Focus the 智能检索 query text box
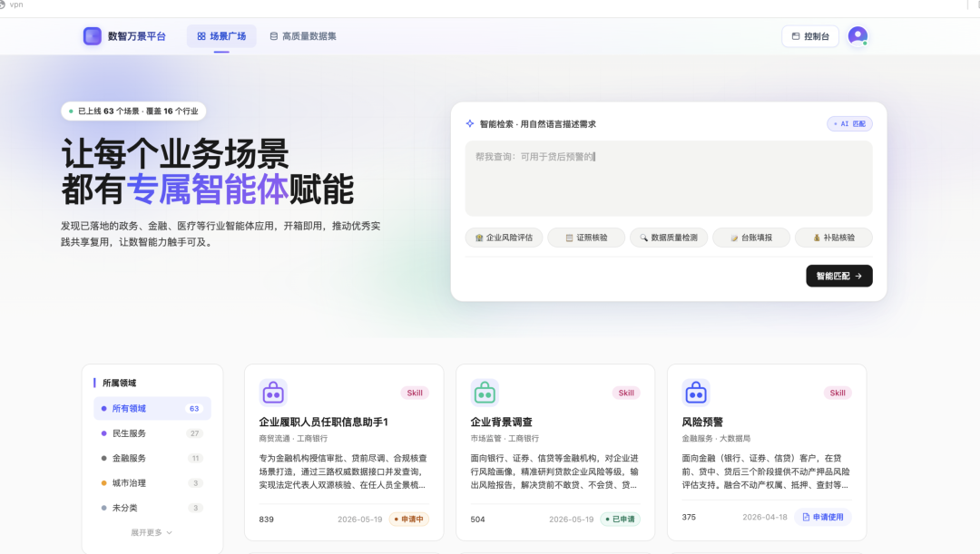 pos(668,179)
